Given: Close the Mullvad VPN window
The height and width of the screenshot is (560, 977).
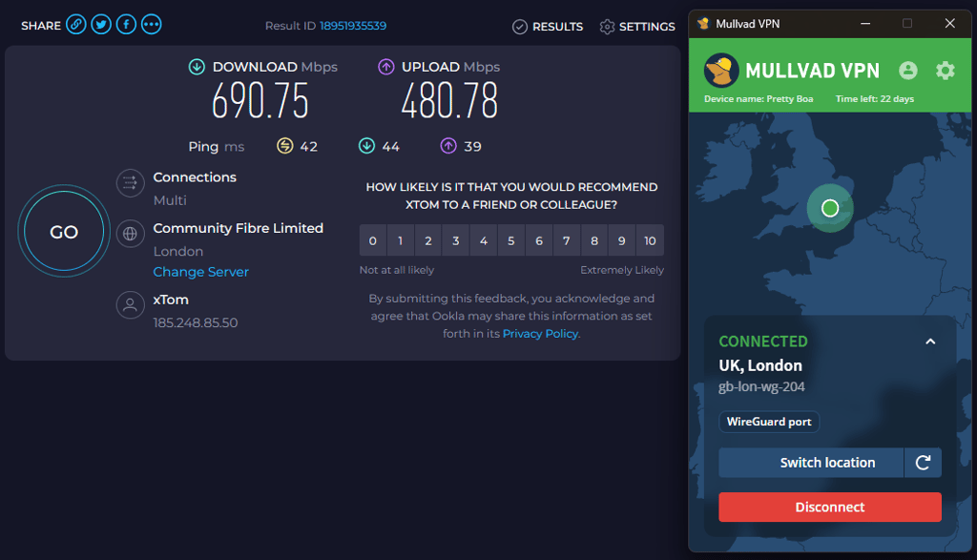Looking at the screenshot, I should point(949,24).
